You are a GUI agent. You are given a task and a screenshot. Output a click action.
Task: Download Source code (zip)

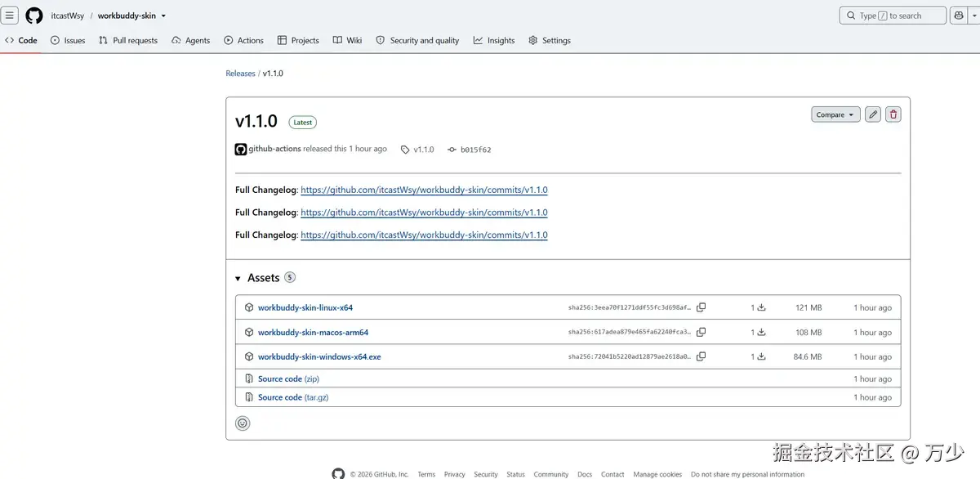[288, 379]
